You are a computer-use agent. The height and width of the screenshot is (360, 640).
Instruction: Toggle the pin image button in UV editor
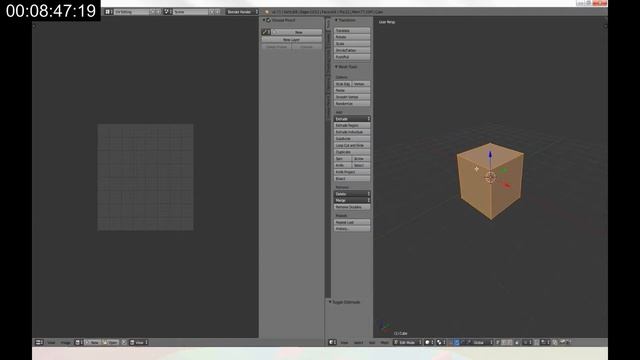(x=124, y=342)
